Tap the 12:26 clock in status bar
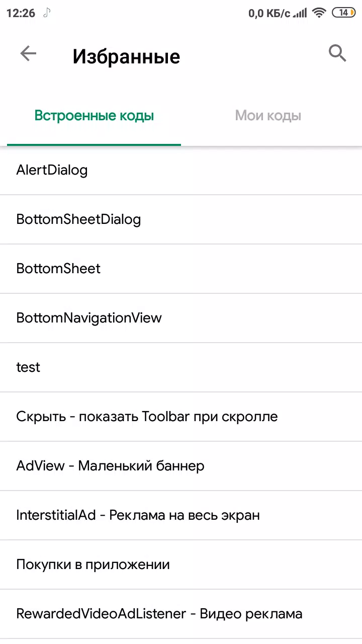 pos(21,13)
